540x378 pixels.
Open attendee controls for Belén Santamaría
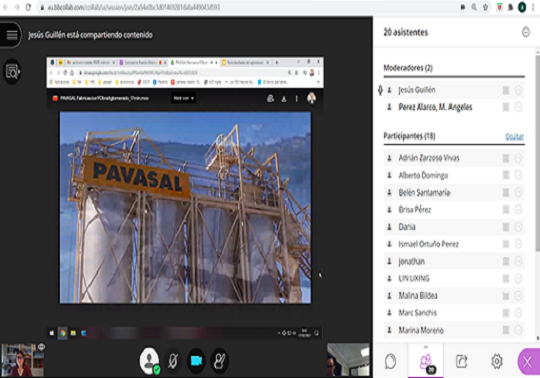tap(518, 192)
